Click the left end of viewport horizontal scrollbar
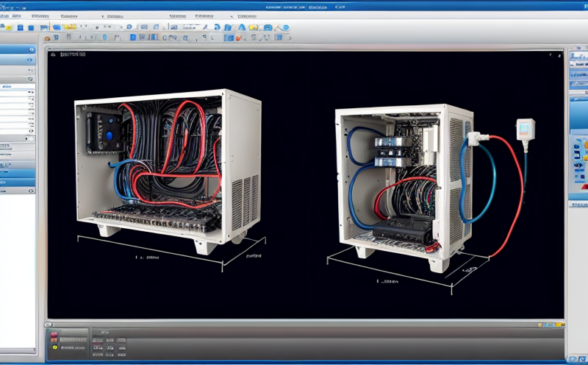 (50, 323)
